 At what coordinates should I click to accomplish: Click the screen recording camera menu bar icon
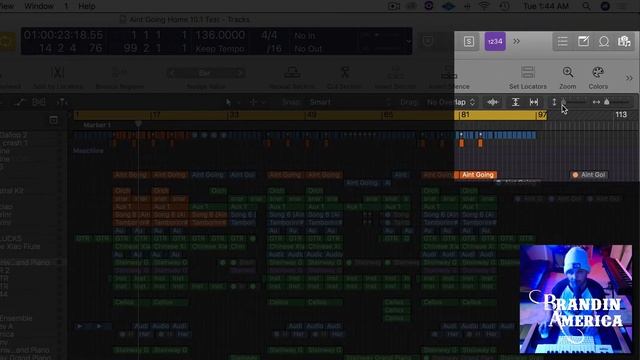click(x=393, y=6)
